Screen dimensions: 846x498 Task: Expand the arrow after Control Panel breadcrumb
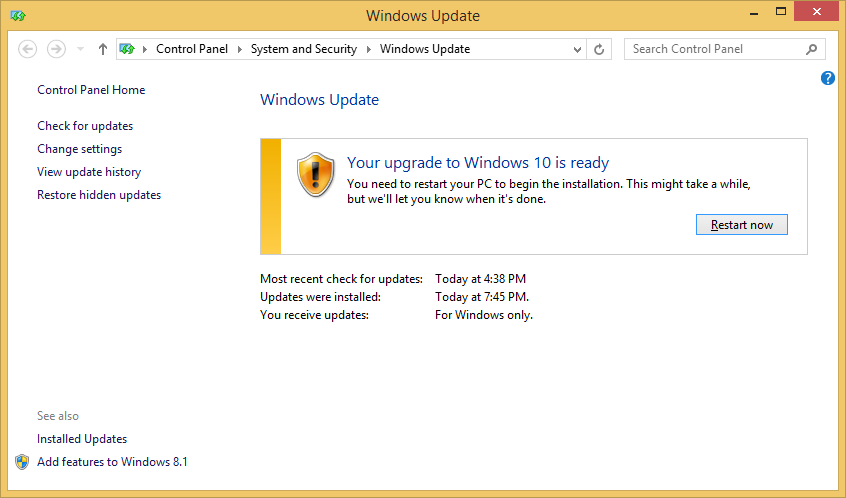coord(240,49)
